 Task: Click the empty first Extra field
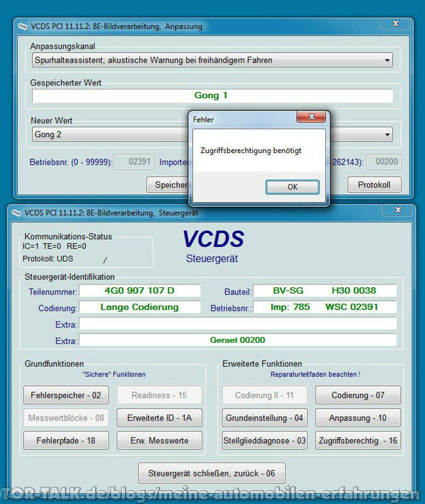coord(238,324)
